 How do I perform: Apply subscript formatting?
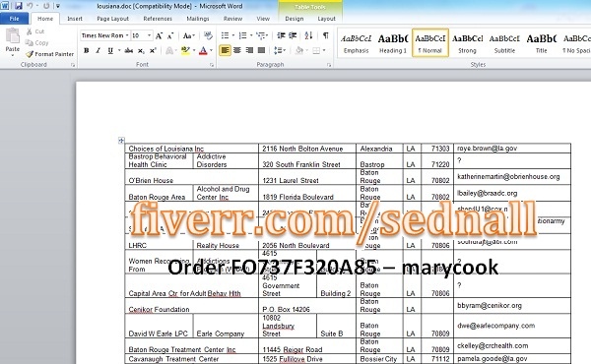(x=141, y=50)
